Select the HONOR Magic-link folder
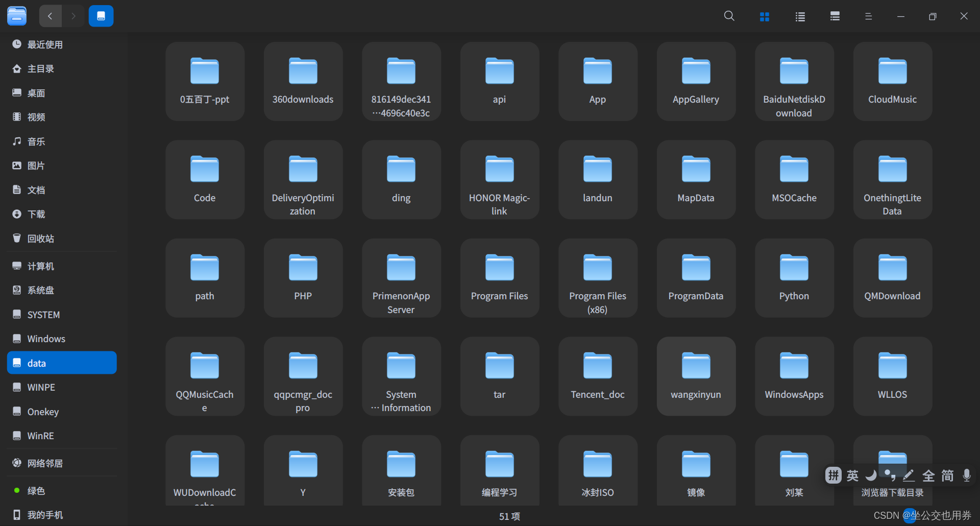The height and width of the screenshot is (526, 980). click(x=500, y=180)
